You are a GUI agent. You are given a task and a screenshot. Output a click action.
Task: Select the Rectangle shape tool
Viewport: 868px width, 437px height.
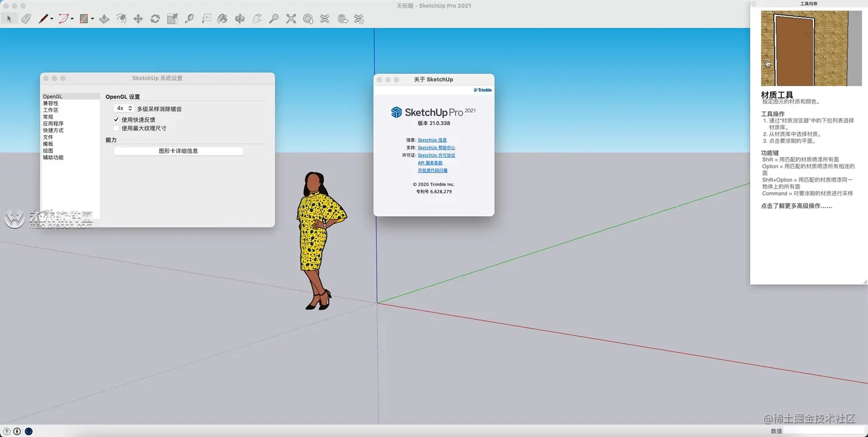[x=84, y=19]
